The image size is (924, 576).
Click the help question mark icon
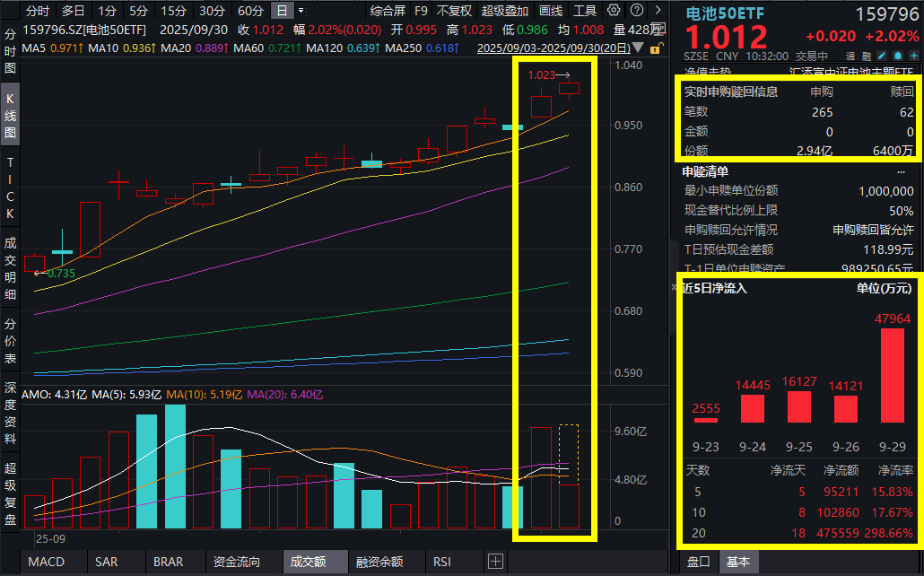[x=637, y=11]
